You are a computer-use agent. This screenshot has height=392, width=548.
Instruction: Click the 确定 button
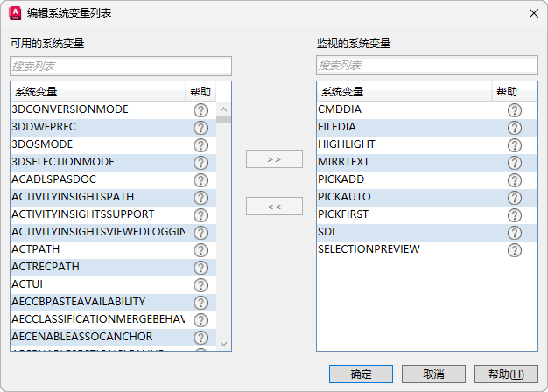click(x=361, y=374)
